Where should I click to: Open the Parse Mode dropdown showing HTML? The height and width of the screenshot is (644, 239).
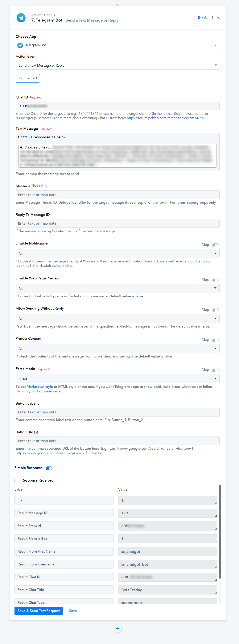click(118, 379)
